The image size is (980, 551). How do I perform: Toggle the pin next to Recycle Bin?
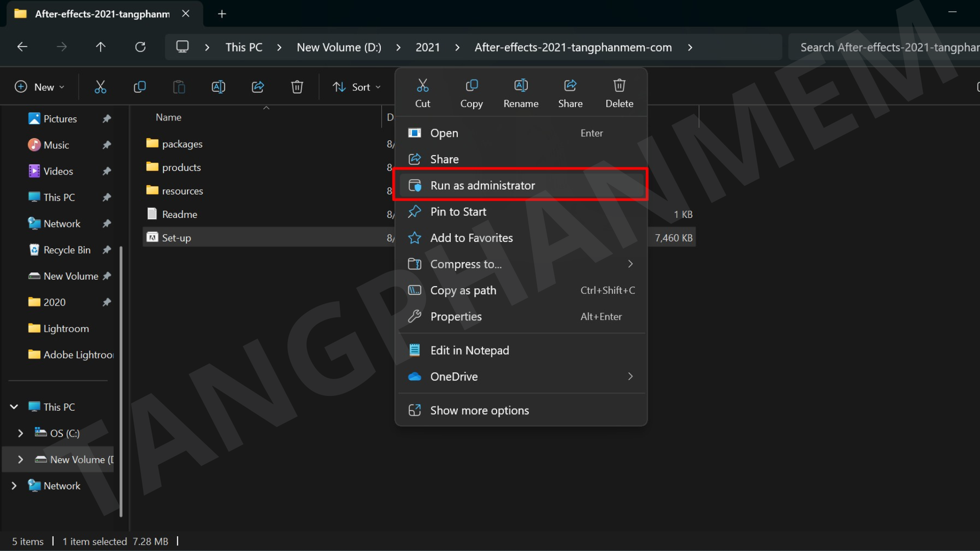[x=107, y=250]
